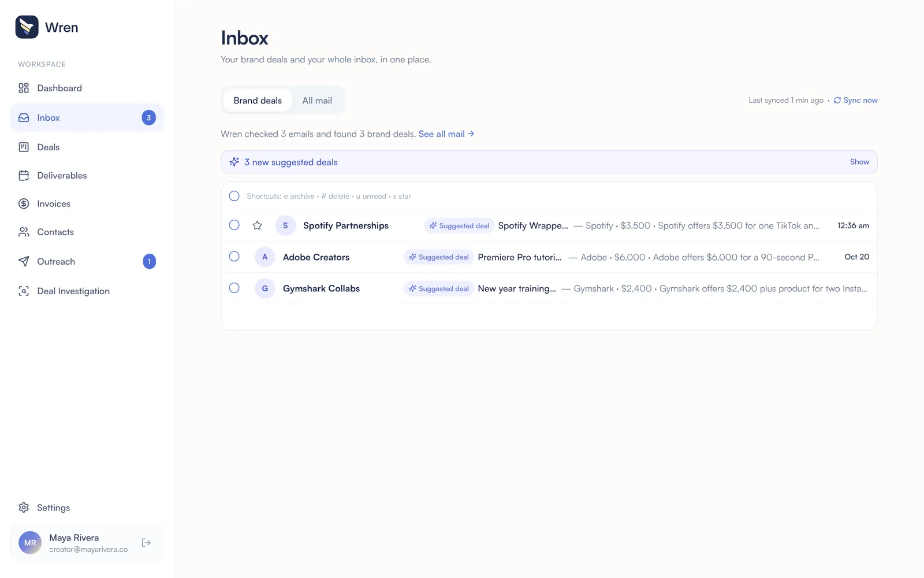924x578 pixels.
Task: Click the A avatar for Adobe Creators
Action: pyautogui.click(x=265, y=257)
